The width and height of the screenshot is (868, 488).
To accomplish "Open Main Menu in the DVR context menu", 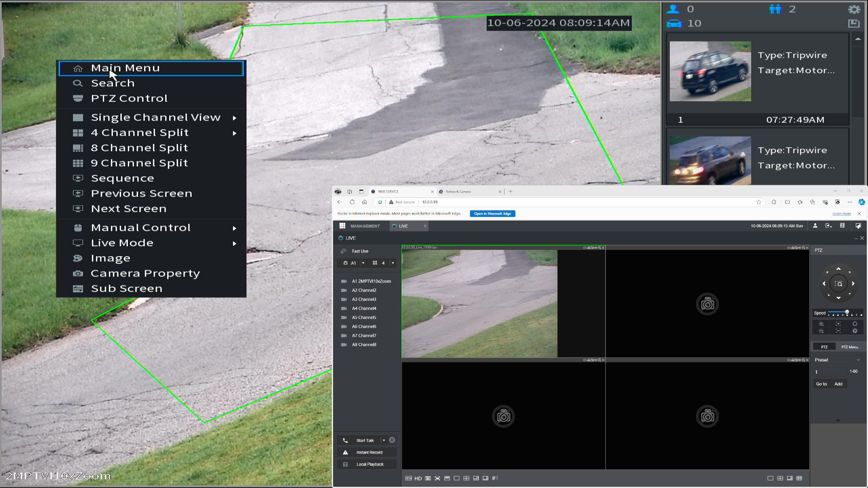I will click(151, 68).
